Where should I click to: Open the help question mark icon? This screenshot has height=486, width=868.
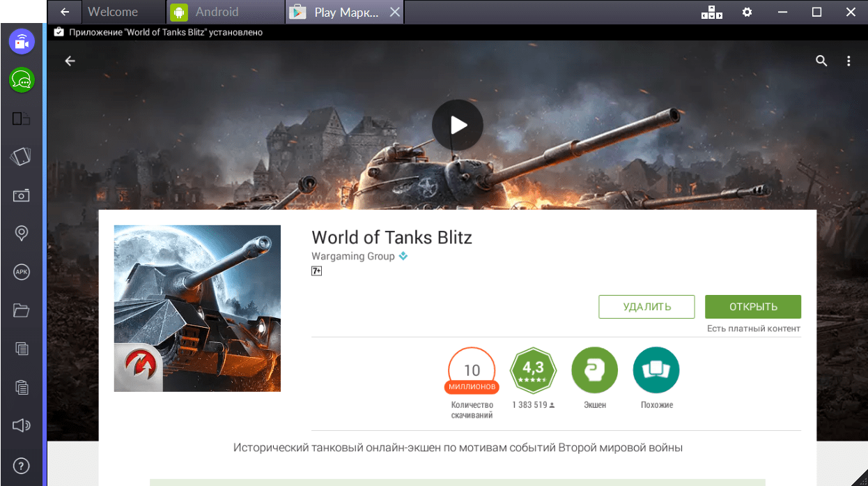[x=22, y=465]
